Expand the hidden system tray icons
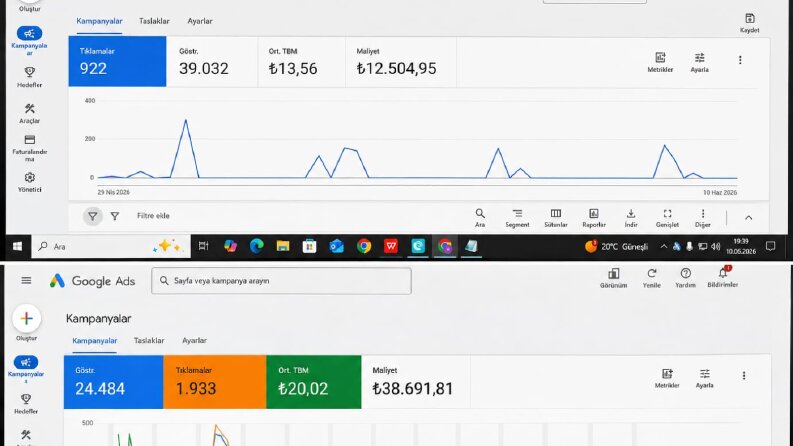 [663, 247]
